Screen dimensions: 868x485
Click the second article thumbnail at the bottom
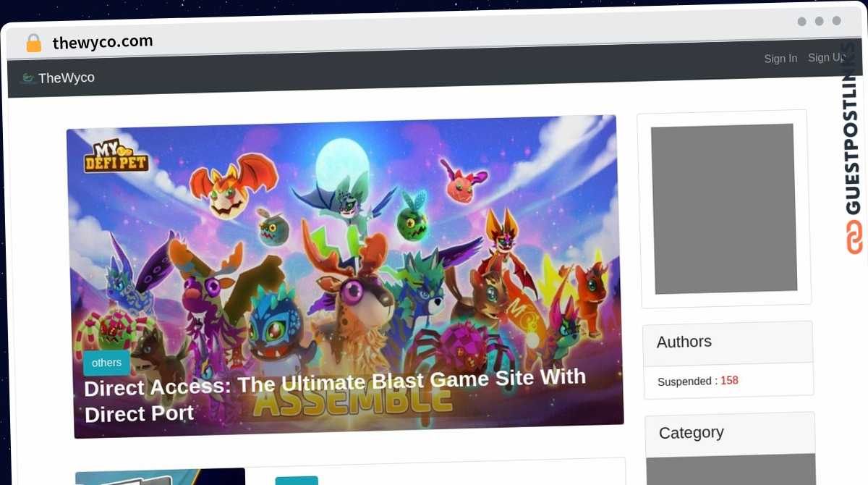point(160,476)
